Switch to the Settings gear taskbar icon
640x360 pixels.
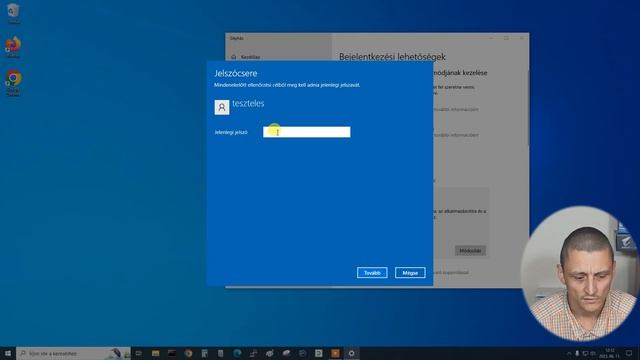click(x=351, y=353)
